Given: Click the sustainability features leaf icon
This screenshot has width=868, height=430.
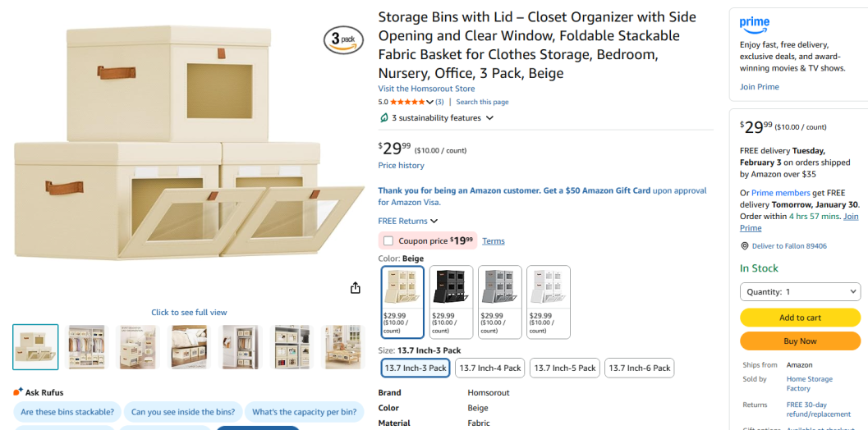Looking at the screenshot, I should (x=383, y=118).
